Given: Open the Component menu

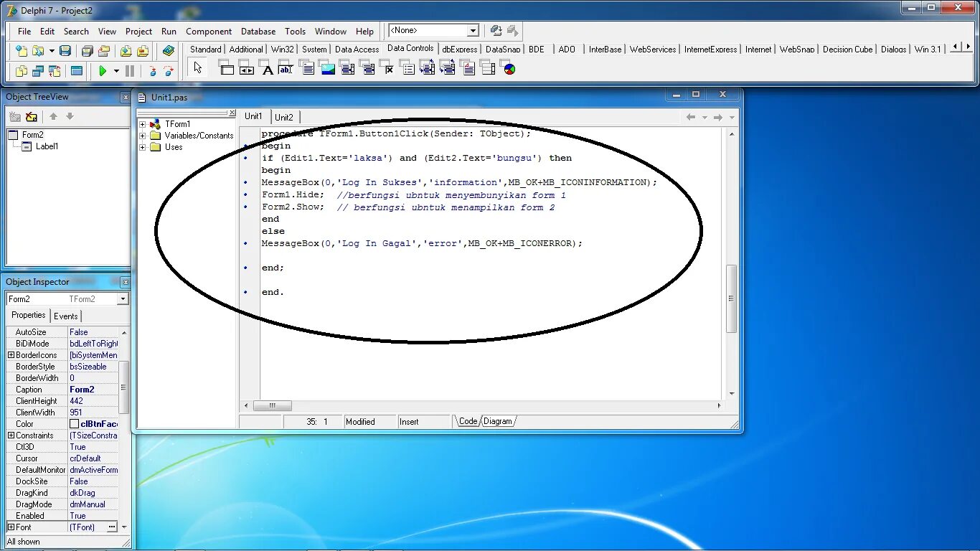Looking at the screenshot, I should (209, 31).
